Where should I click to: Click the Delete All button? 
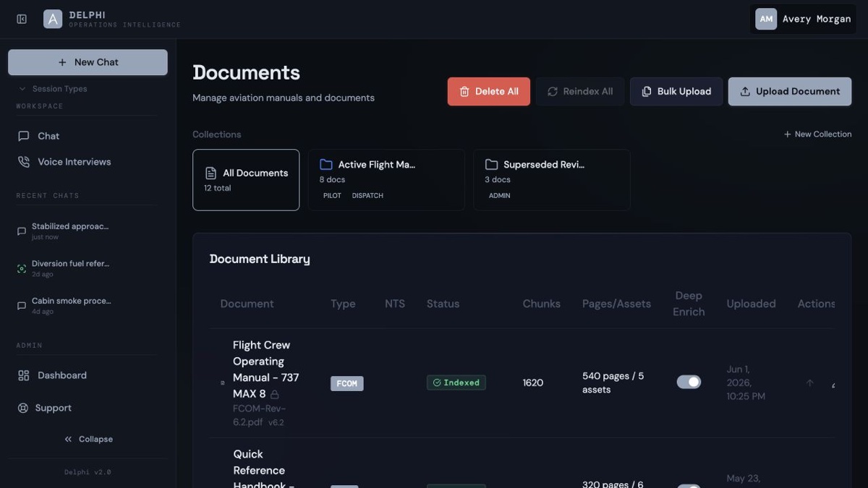[488, 92]
